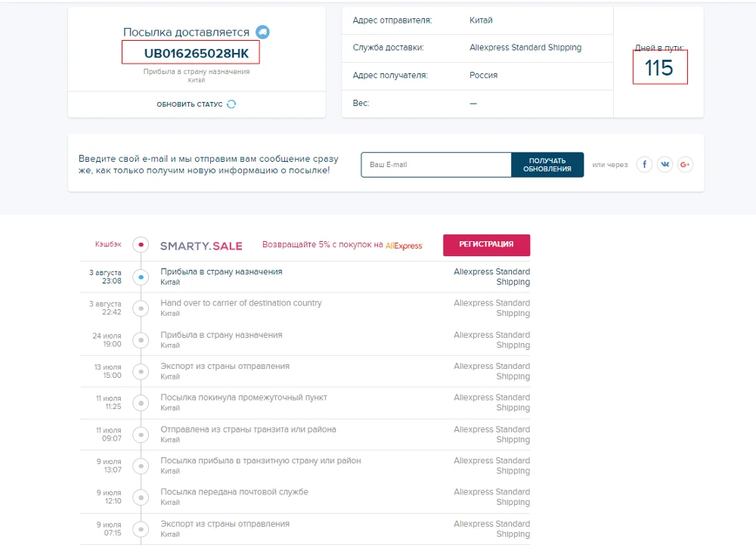Viewport: 756px width, 545px height.
Task: Click the timeline marker for 13 июля 15:00
Action: (141, 372)
